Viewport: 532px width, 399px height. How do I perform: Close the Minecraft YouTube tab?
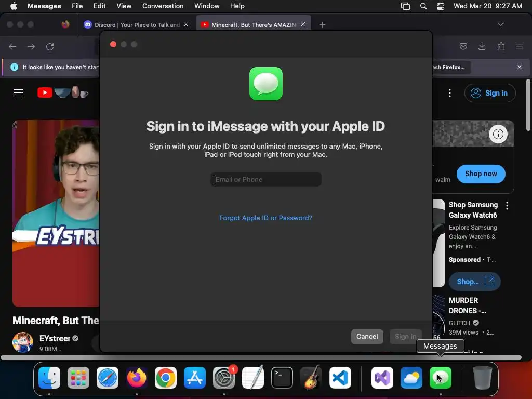tap(303, 24)
